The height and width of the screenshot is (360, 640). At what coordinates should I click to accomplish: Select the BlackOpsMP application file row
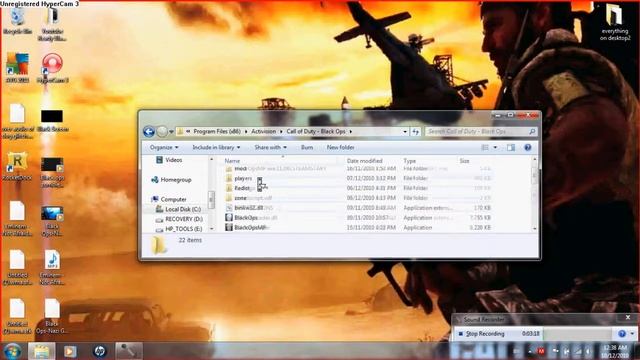coord(358,227)
